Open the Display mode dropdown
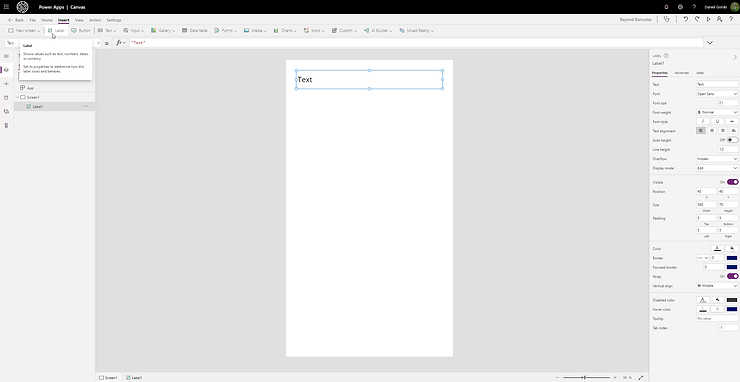Viewport: 740px width, 382px height. click(x=717, y=168)
